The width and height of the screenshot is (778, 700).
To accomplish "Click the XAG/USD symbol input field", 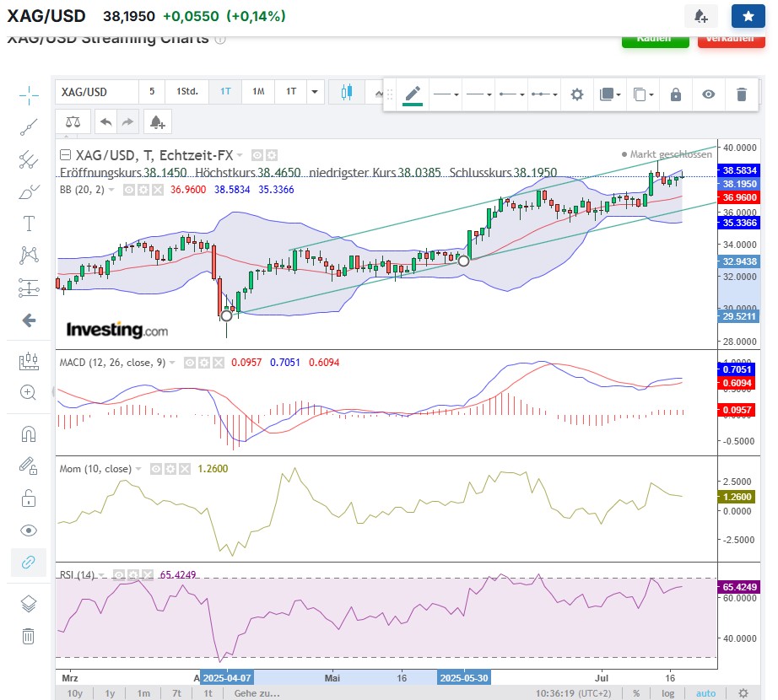I will point(97,92).
